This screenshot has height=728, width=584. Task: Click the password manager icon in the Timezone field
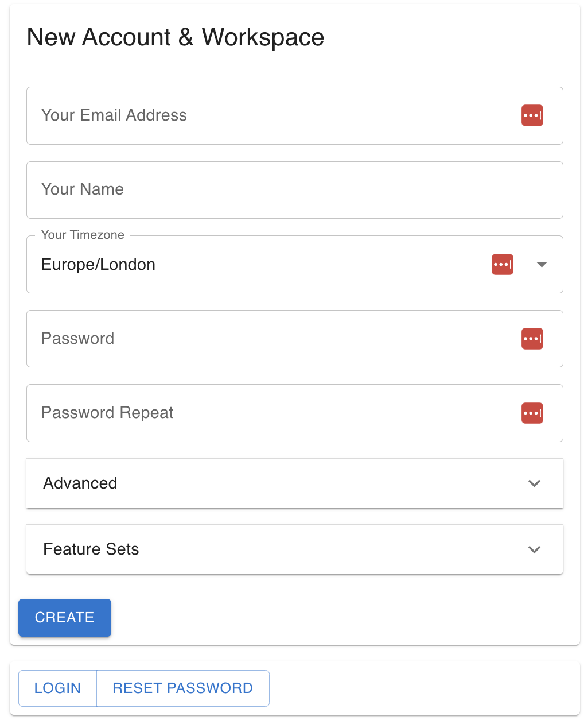click(x=502, y=265)
